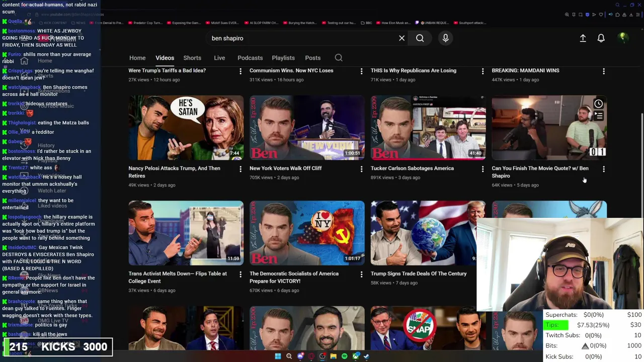Open options menu for 'Nancy Pelosi Attacks Trump' video
Viewport: 644px width, 362px height.
coord(240,169)
